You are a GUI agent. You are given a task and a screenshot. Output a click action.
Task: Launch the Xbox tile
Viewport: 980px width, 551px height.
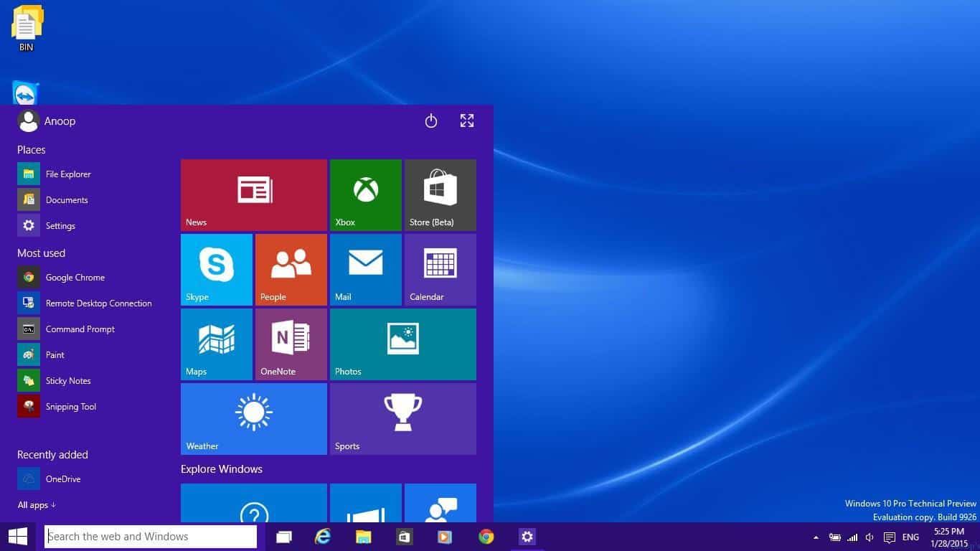366,195
